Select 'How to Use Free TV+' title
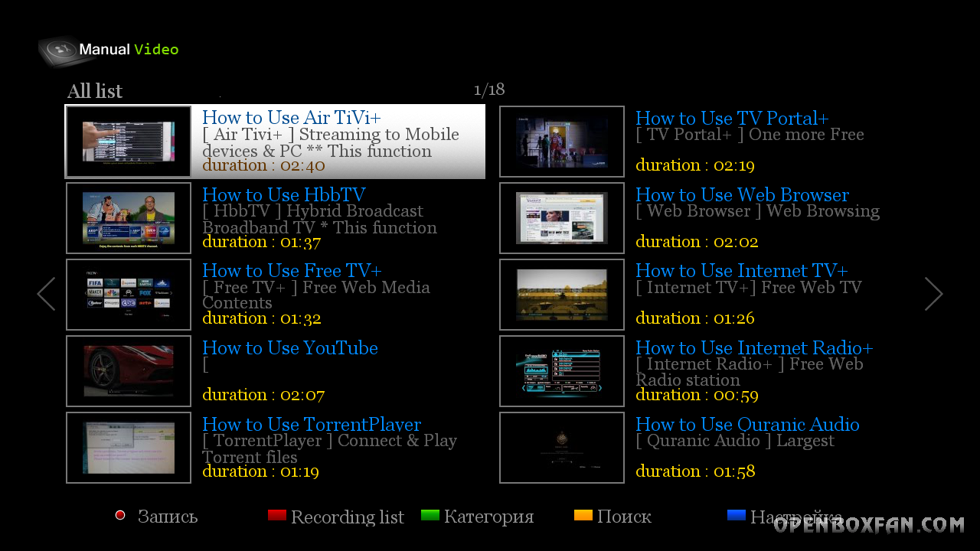This screenshot has height=551, width=980. [292, 271]
